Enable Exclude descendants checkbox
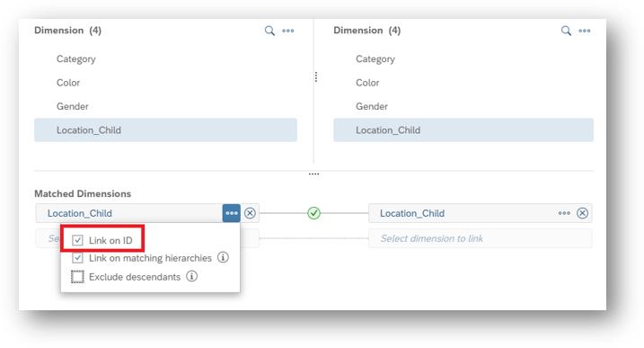This screenshot has width=644, height=348. click(x=77, y=276)
